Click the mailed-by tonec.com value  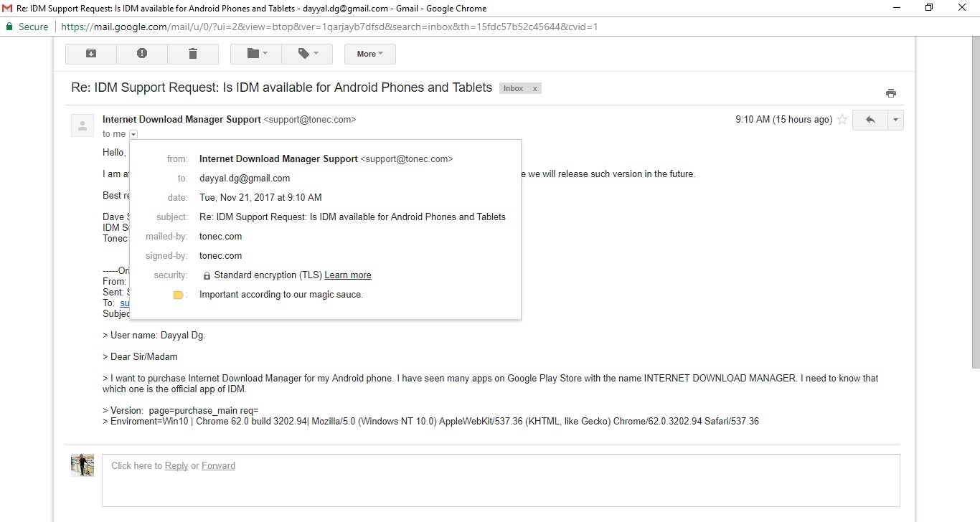tap(220, 236)
